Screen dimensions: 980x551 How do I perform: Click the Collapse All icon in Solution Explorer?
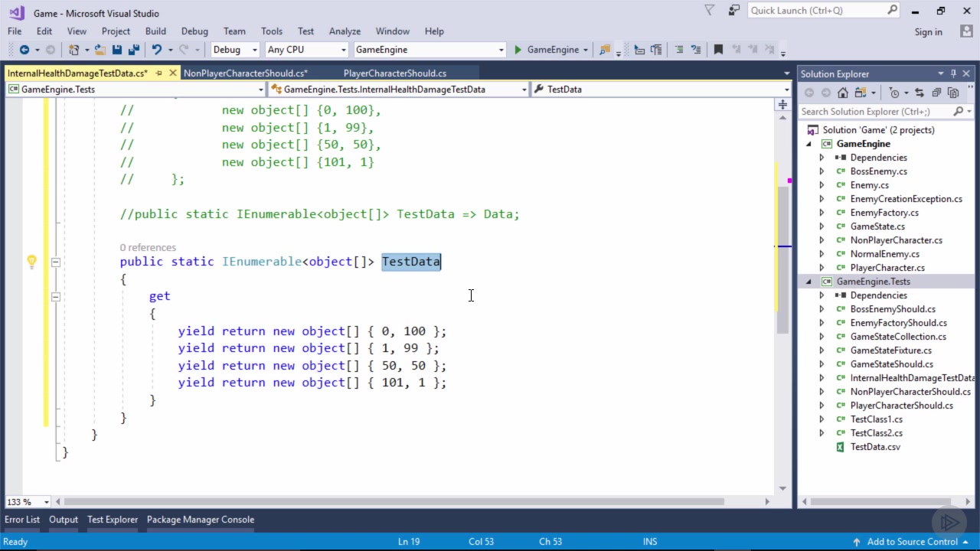pos(936,93)
